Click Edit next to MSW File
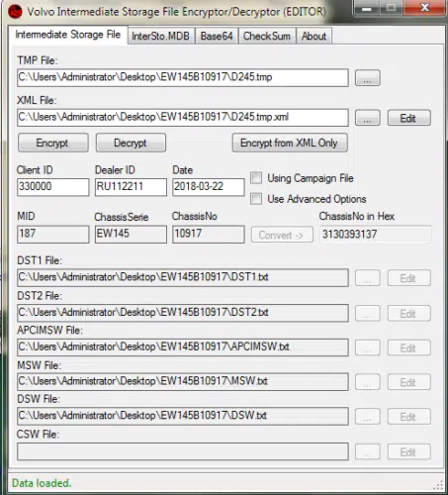The height and width of the screenshot is (495, 448). click(408, 382)
